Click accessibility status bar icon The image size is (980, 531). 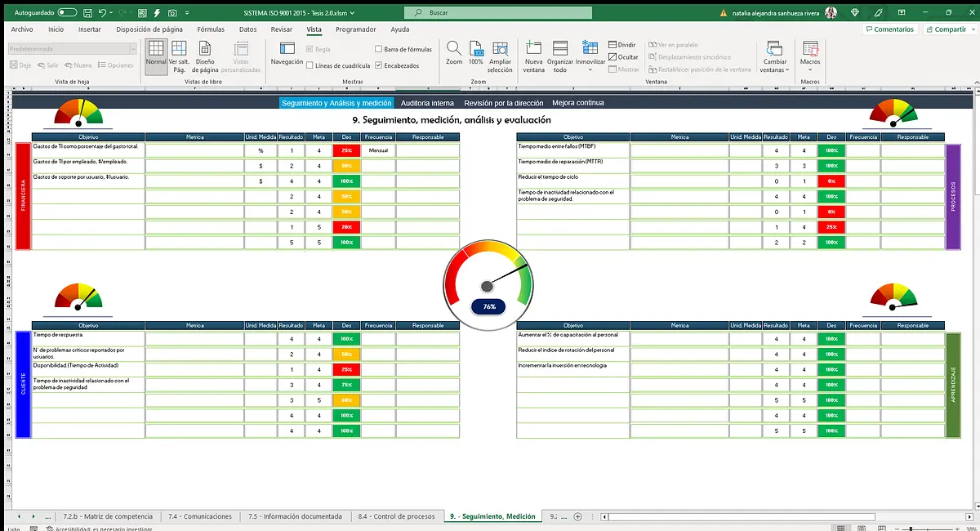point(49,529)
